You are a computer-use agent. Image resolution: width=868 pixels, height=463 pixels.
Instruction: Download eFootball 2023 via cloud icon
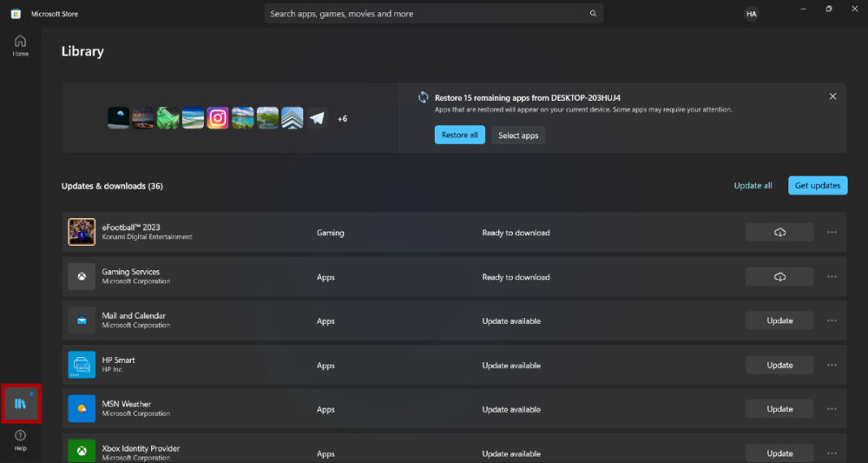[x=779, y=233]
